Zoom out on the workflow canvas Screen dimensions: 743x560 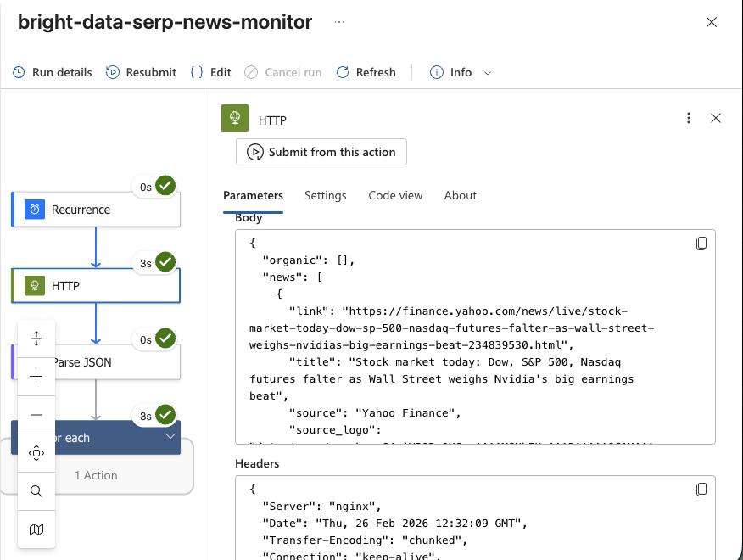(x=36, y=415)
